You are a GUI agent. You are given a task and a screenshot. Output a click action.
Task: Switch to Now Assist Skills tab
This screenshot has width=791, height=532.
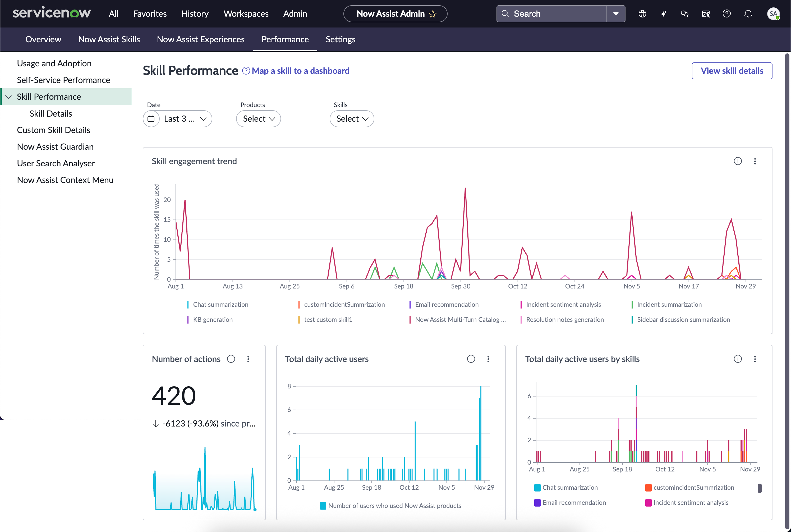click(x=109, y=39)
